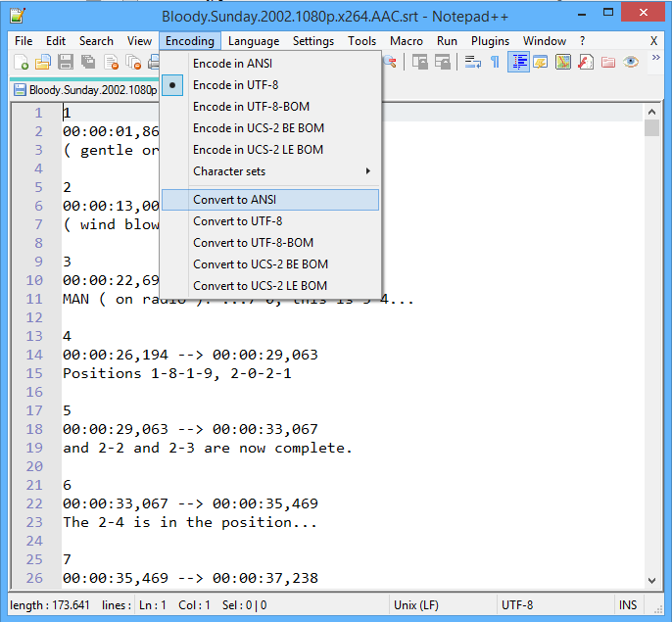Toggle the eye-shaped file monitoring button
The width and height of the screenshot is (672, 622).
coord(632,62)
